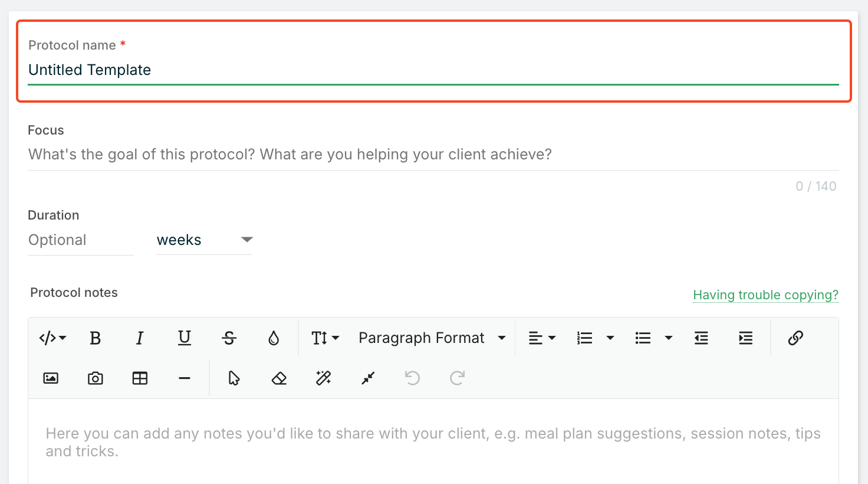The height and width of the screenshot is (484, 868).
Task: Click the 'Having trouble copying?' link
Action: (x=765, y=295)
